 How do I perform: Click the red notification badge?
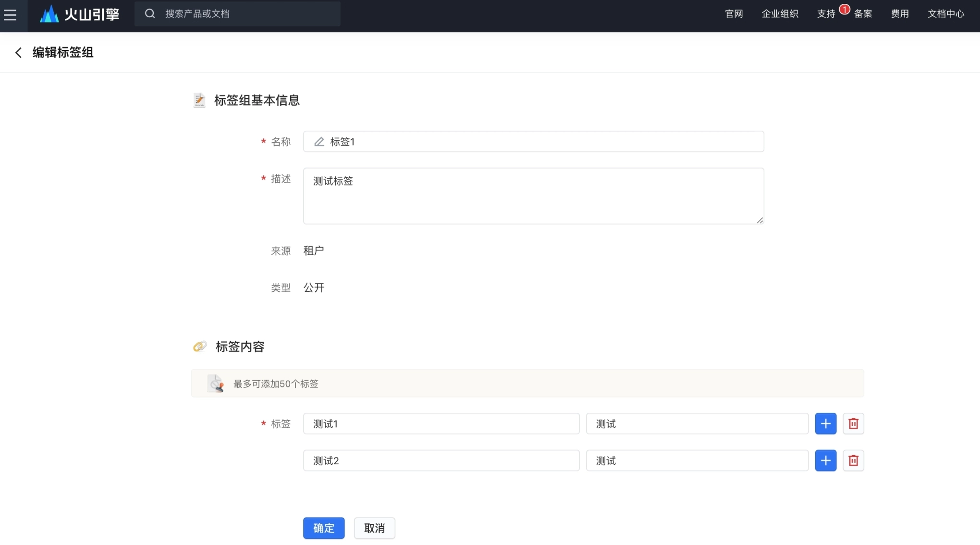[x=844, y=9]
